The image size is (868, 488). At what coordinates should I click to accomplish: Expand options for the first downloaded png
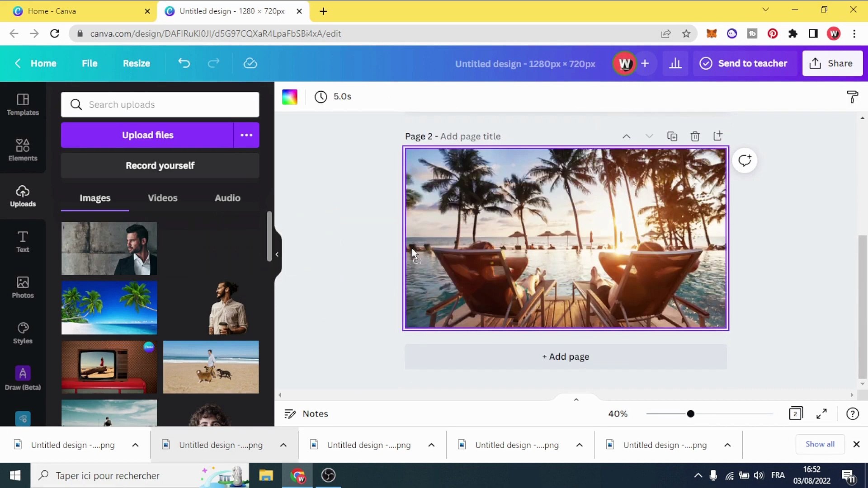(135, 445)
